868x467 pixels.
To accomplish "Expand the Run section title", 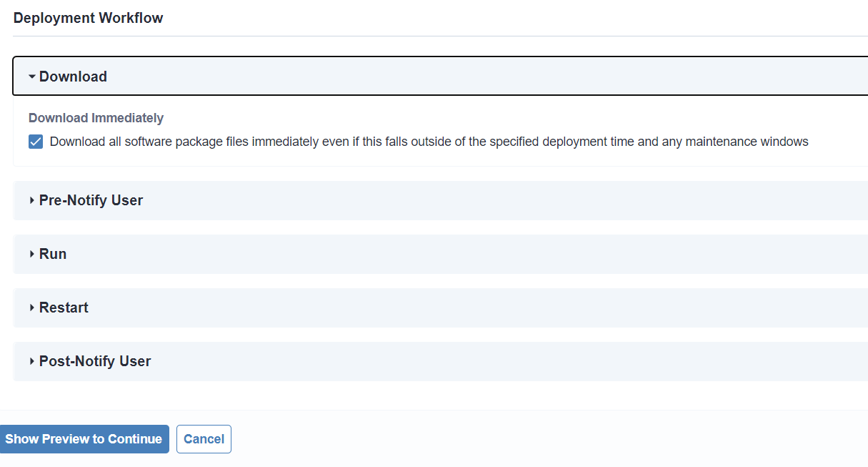I will (x=53, y=255).
